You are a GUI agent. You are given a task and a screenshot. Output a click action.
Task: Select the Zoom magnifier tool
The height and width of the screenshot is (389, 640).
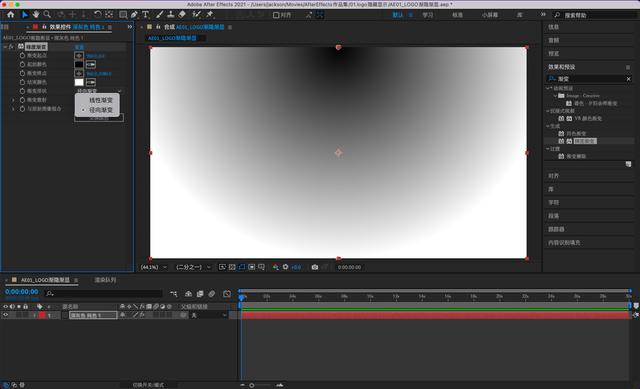coord(47,15)
